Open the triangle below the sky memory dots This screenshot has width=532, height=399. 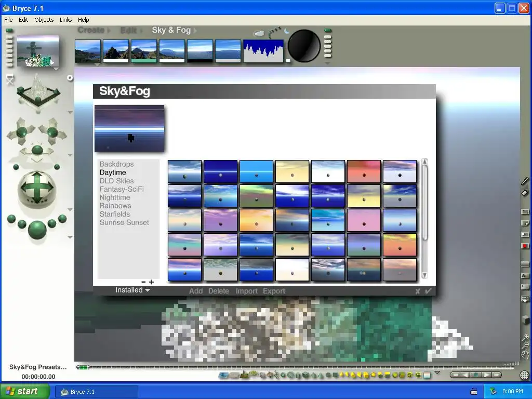click(x=327, y=63)
